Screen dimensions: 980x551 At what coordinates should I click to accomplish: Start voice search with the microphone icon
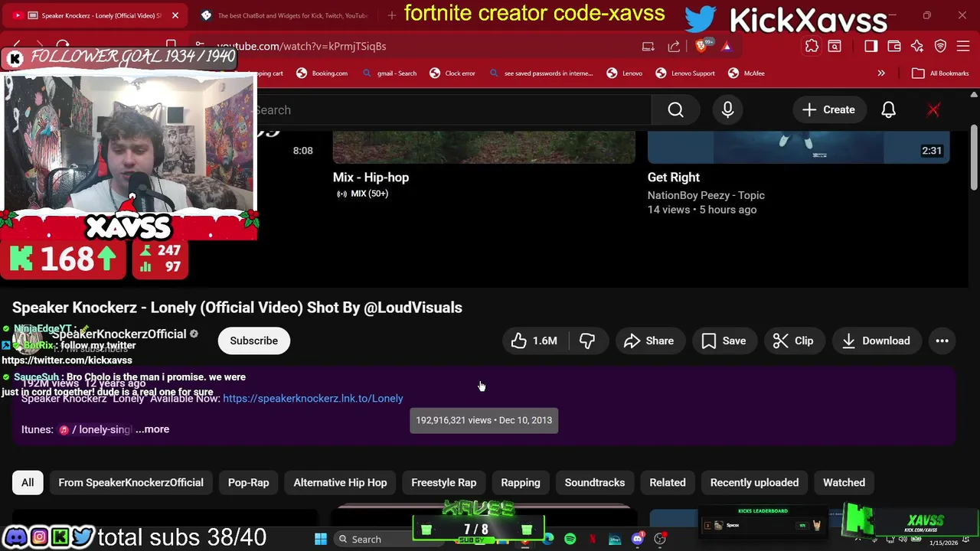[x=727, y=110]
